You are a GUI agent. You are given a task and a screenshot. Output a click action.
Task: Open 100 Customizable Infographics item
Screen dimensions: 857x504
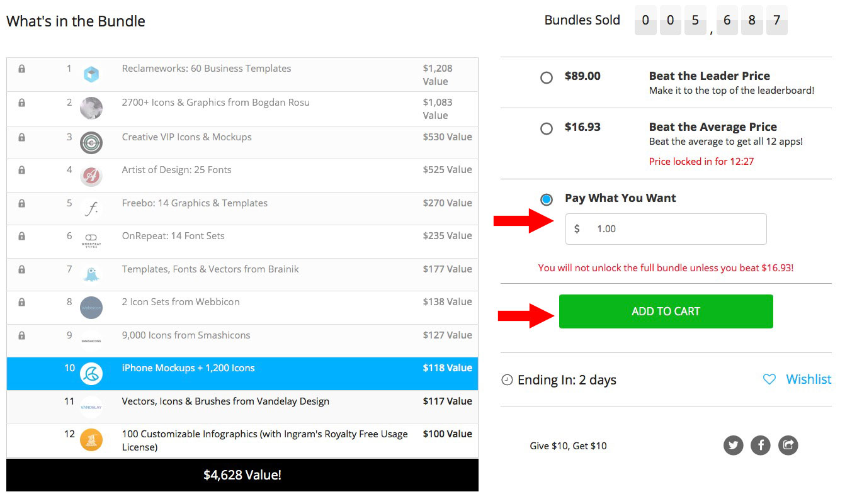[264, 440]
